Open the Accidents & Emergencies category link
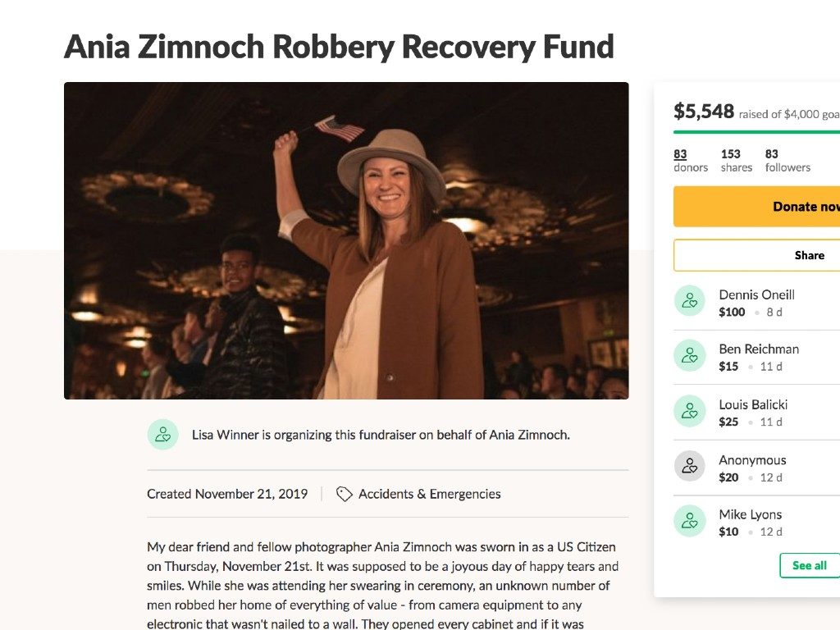 (x=429, y=494)
